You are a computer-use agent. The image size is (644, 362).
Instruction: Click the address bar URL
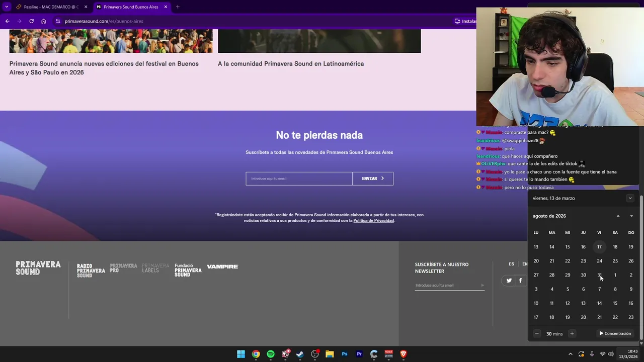(x=104, y=21)
